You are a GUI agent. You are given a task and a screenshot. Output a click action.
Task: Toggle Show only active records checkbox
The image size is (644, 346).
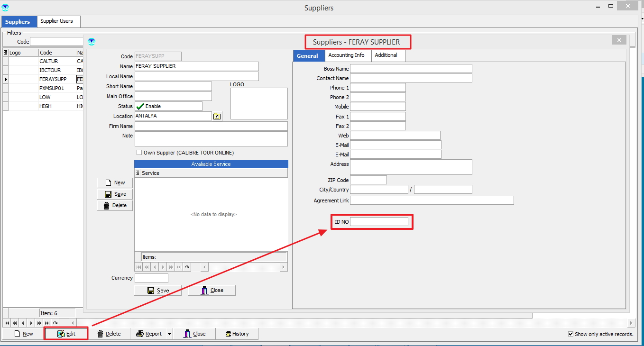(x=571, y=334)
